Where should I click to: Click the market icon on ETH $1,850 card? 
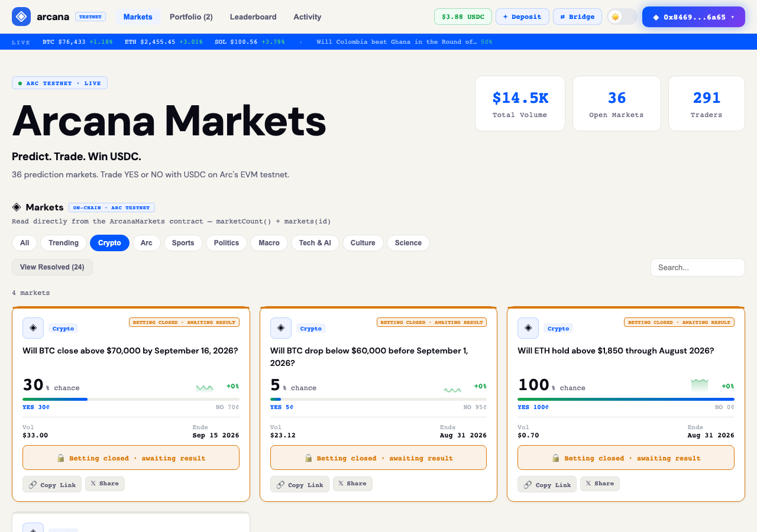coord(528,328)
